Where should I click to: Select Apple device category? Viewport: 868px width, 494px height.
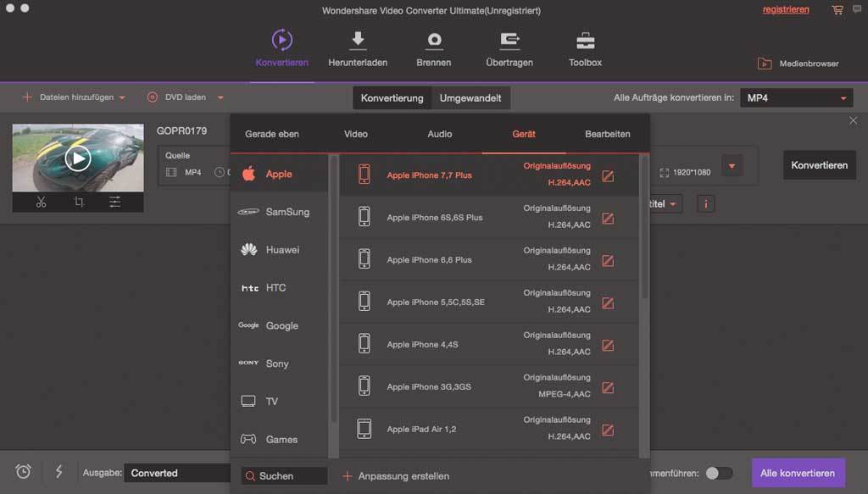tap(280, 174)
